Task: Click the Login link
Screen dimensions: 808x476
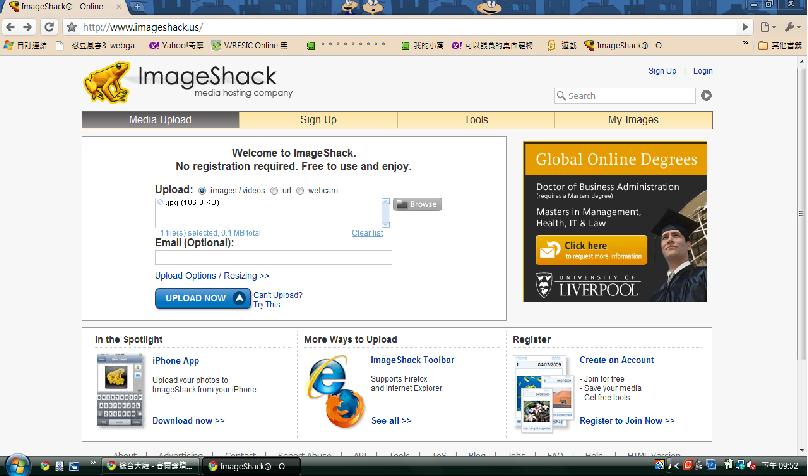Action: [702, 71]
